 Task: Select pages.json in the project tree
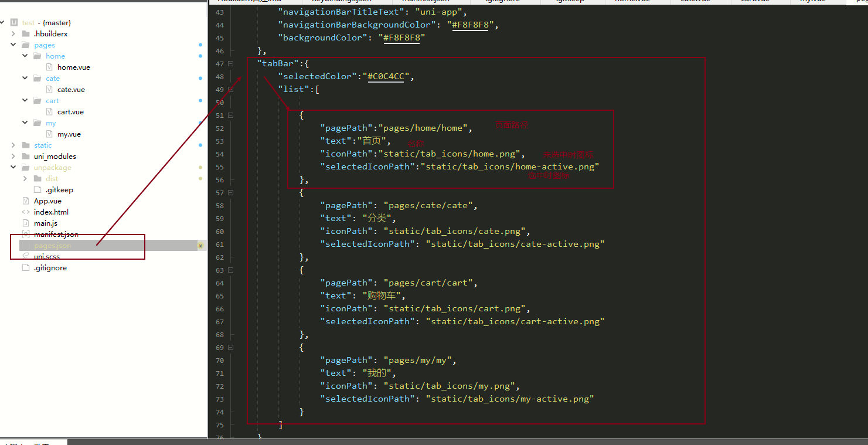[53, 246]
